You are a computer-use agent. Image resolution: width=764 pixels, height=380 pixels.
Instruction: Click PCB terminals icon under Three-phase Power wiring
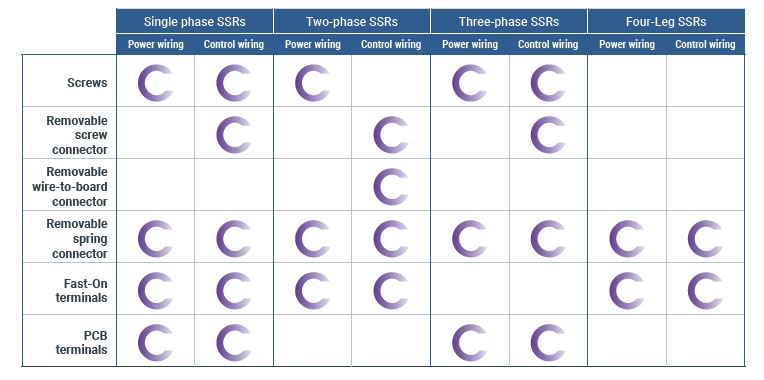tap(470, 342)
